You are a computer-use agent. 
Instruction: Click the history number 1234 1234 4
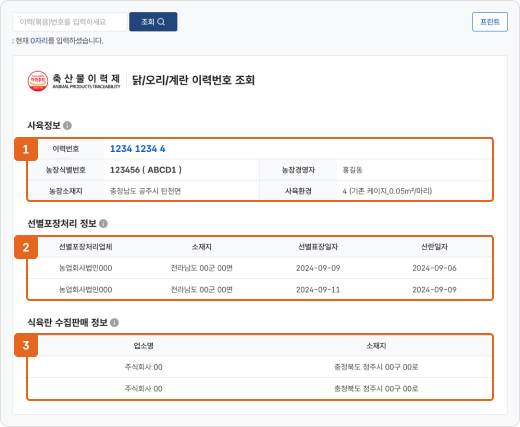coord(138,149)
